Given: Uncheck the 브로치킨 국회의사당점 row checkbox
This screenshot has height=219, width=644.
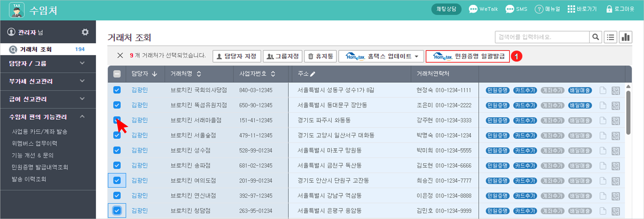Looking at the screenshot, I should point(117,90).
